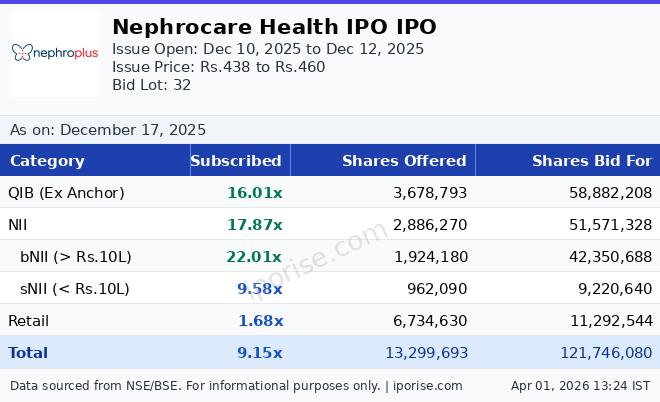660x402 pixels.
Task: Click the As on December 17, 2025 date
Action: pos(108,130)
